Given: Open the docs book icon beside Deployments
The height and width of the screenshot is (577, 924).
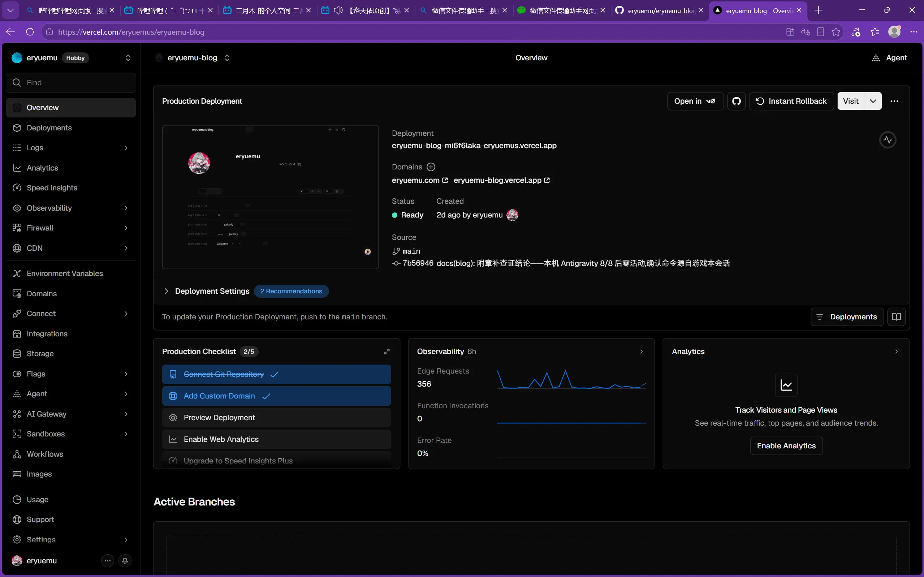Looking at the screenshot, I should pyautogui.click(x=896, y=317).
